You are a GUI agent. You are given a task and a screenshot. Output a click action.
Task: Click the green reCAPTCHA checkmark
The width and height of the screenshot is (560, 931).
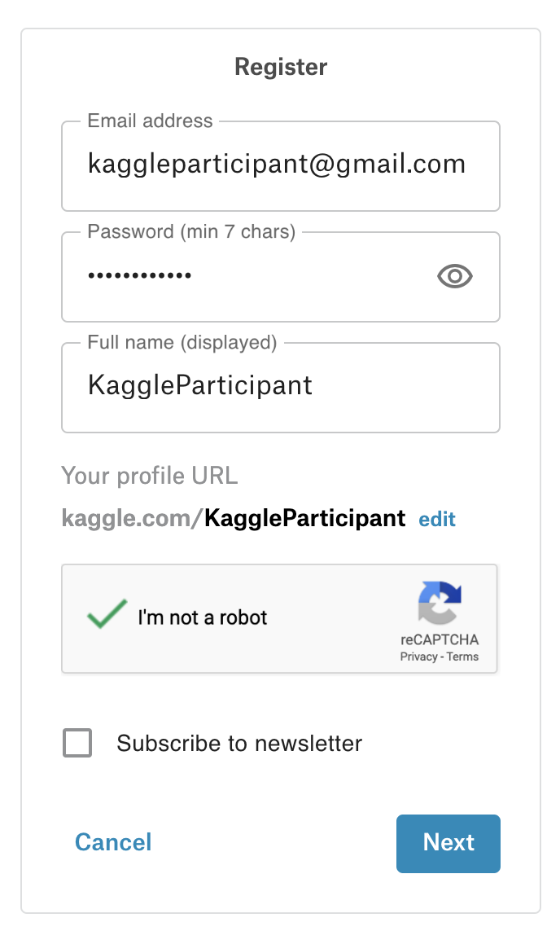click(107, 615)
